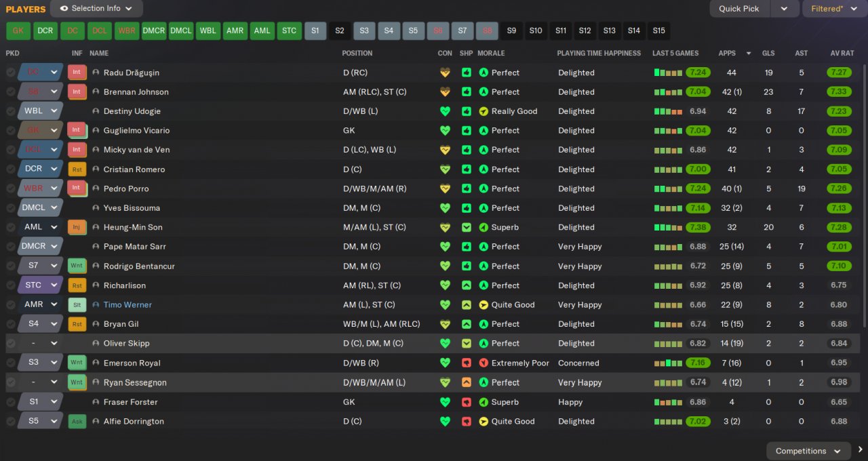Expand the Quick Pick arrow menu
The width and height of the screenshot is (868, 461).
[785, 9]
